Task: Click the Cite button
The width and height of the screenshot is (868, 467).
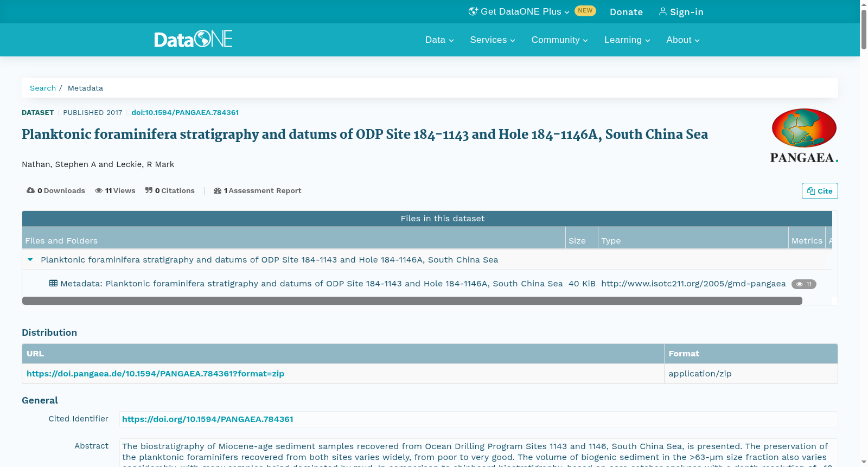Action: (820, 191)
